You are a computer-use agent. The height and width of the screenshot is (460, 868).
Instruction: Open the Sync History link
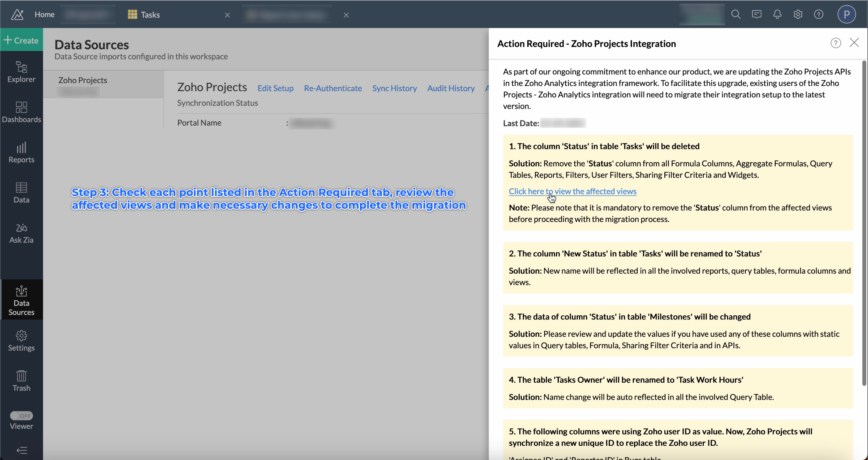[x=394, y=88]
